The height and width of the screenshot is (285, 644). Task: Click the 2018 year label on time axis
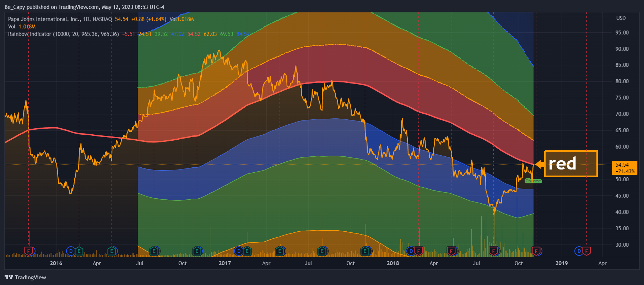point(393,263)
